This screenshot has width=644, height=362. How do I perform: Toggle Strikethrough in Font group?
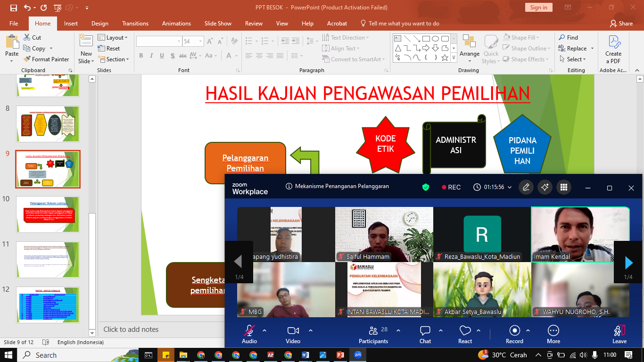[183, 56]
